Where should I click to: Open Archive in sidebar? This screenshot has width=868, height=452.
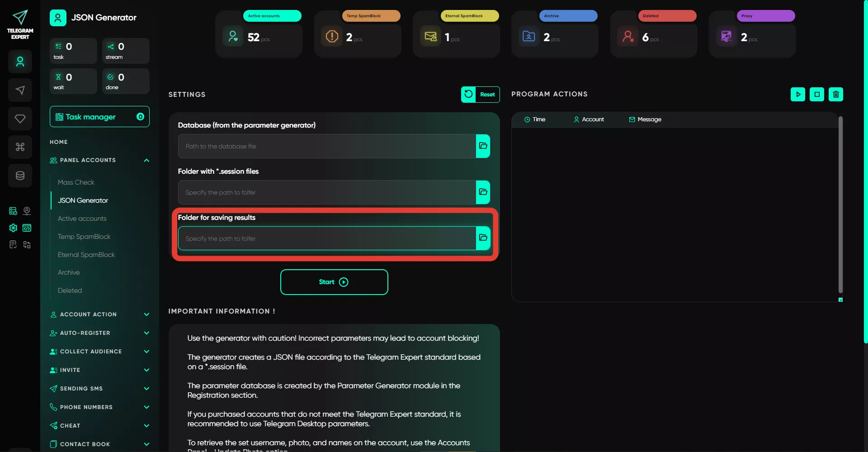[x=69, y=272]
